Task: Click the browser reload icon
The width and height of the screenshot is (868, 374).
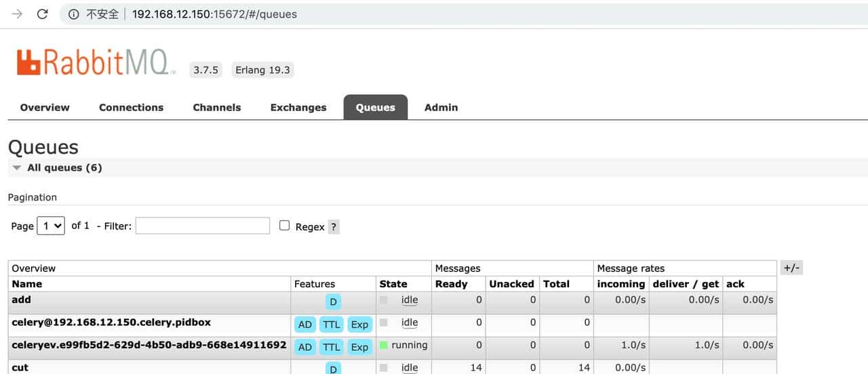Action: (x=43, y=14)
